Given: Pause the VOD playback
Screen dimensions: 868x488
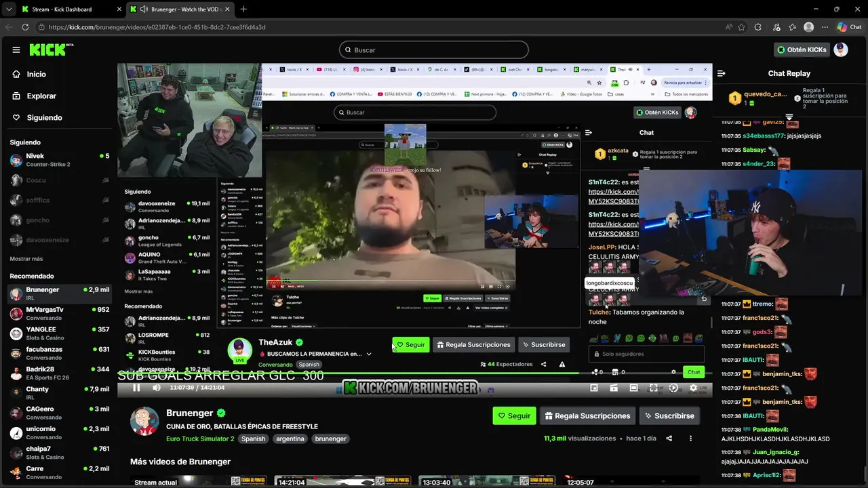Looking at the screenshot, I should click(136, 388).
